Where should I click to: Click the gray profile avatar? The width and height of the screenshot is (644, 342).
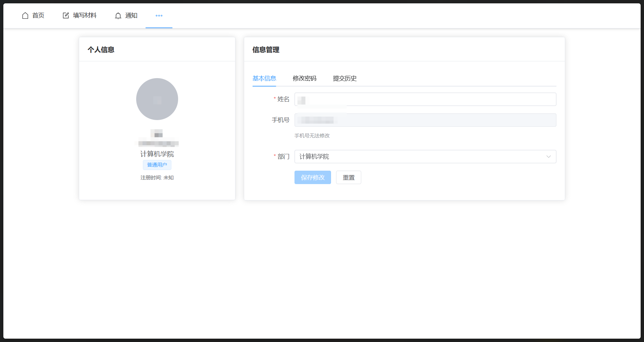coord(157,99)
